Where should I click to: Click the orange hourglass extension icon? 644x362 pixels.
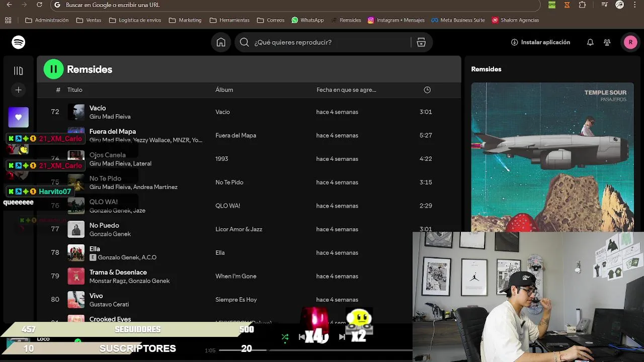coord(567,5)
